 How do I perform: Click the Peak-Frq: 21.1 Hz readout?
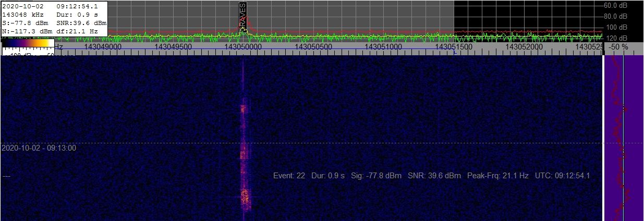(498, 176)
